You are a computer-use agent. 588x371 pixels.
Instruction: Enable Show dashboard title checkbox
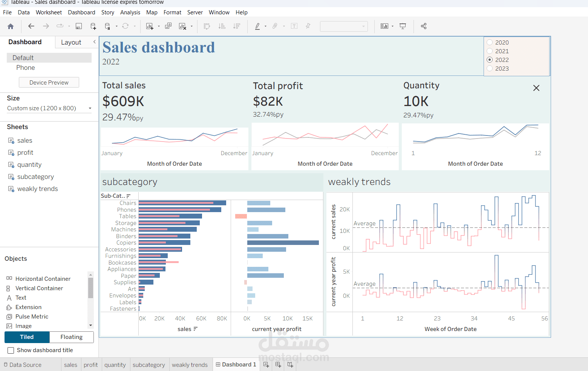pos(11,350)
